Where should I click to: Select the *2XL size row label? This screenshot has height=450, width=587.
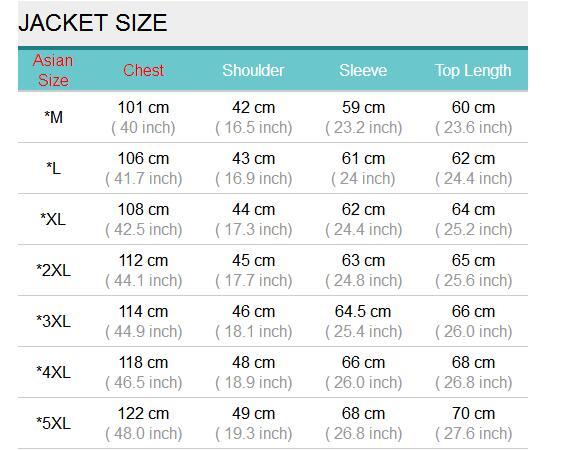(x=53, y=270)
